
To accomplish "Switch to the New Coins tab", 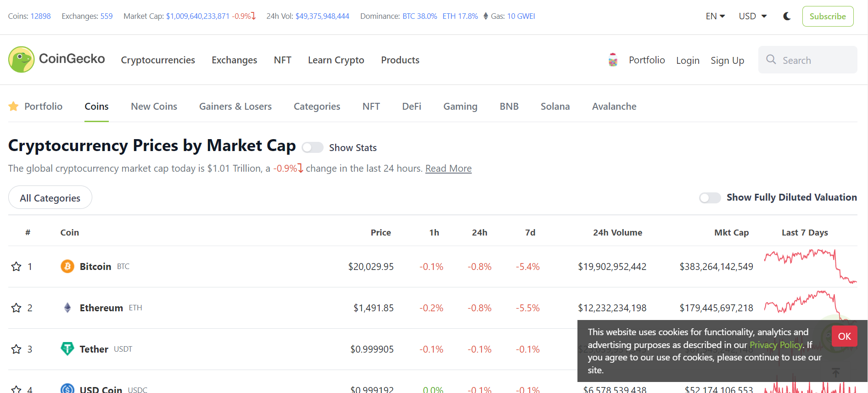I will click(x=154, y=107).
